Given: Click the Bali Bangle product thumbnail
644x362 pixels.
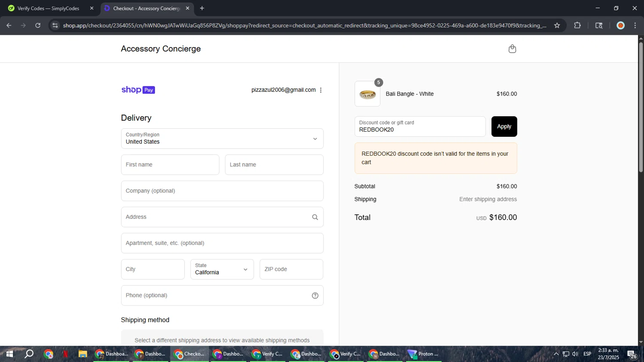Looking at the screenshot, I should click(x=368, y=94).
